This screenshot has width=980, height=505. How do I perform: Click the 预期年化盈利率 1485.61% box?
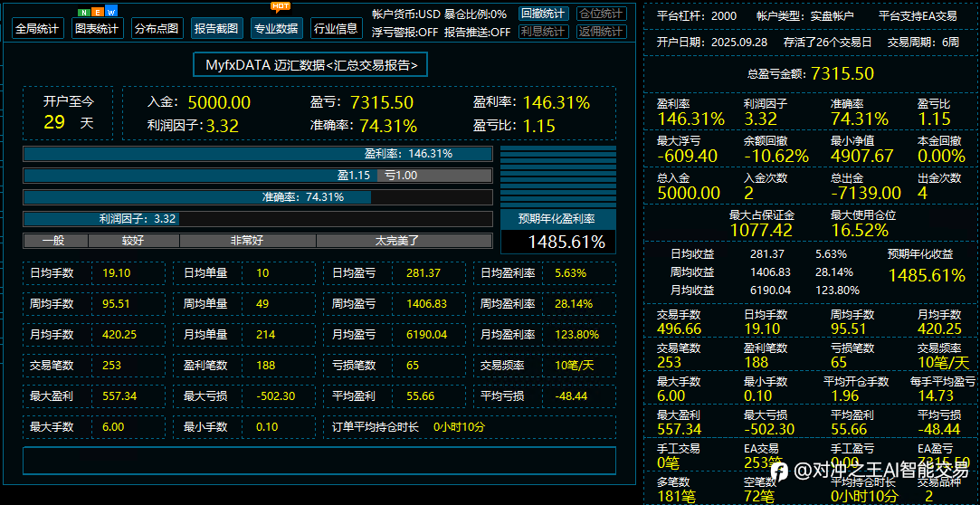pyautogui.click(x=558, y=232)
